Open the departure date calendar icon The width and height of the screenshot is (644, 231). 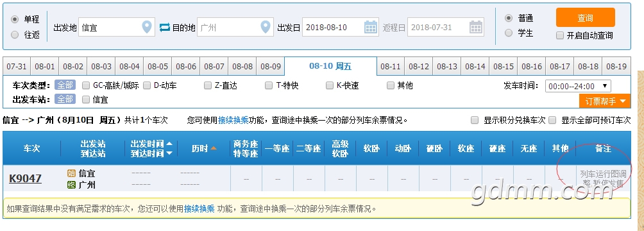pos(371,28)
